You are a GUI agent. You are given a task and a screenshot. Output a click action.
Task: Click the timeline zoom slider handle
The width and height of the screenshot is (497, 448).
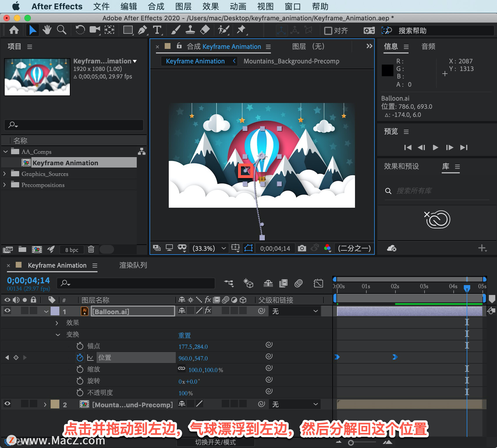[351, 442]
